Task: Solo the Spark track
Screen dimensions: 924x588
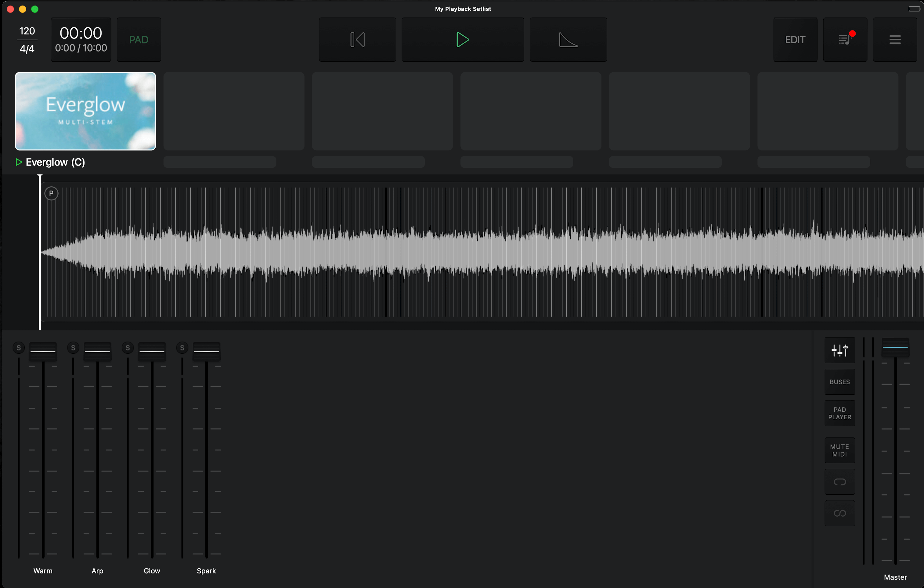Action: coord(182,348)
